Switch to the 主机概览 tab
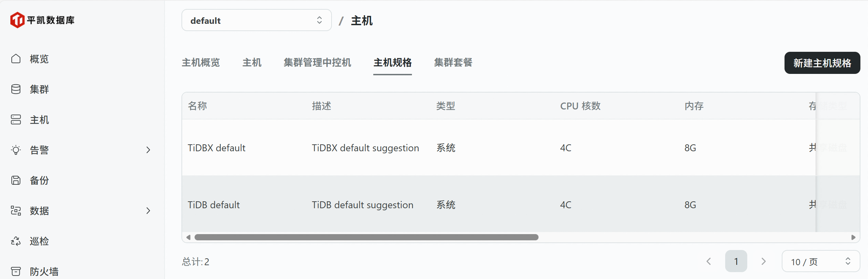The width and height of the screenshot is (868, 279). [x=201, y=62]
